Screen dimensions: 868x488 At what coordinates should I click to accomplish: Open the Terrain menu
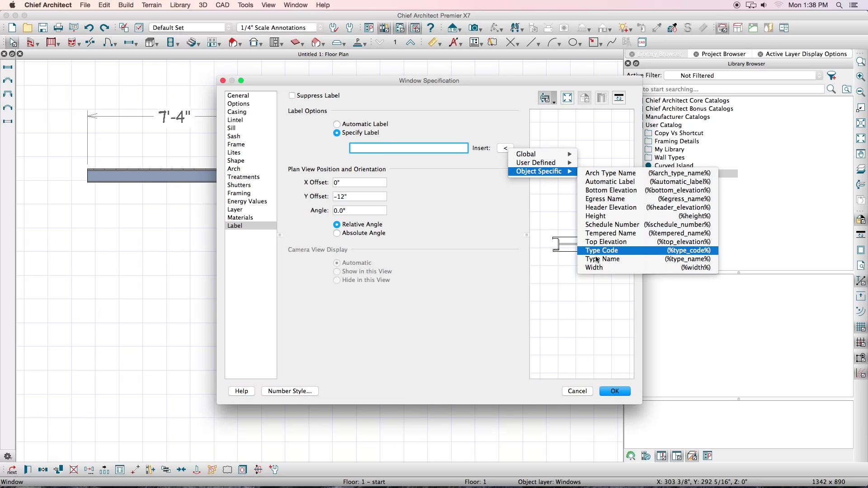click(151, 5)
